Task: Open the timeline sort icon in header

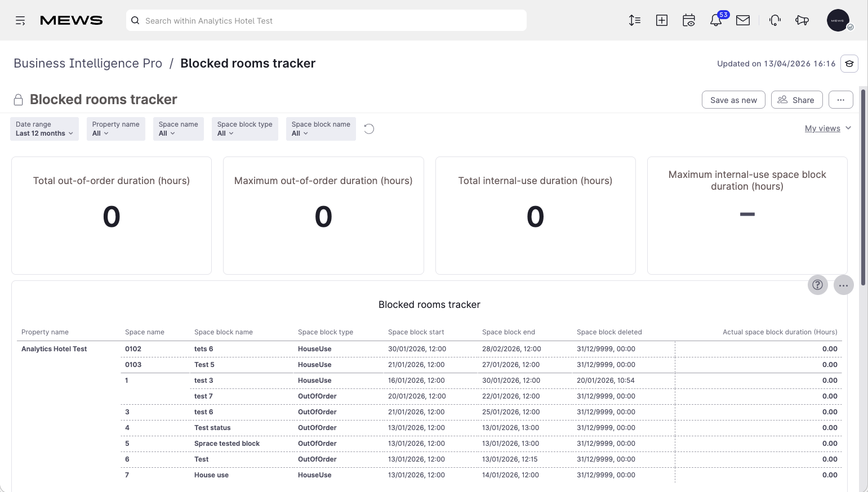Action: tap(635, 21)
